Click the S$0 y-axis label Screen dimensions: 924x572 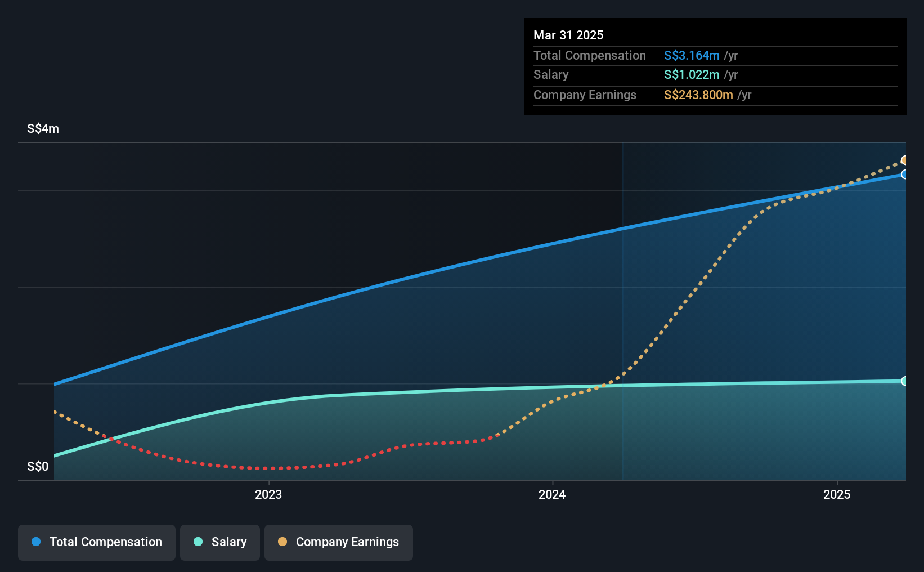(x=38, y=466)
